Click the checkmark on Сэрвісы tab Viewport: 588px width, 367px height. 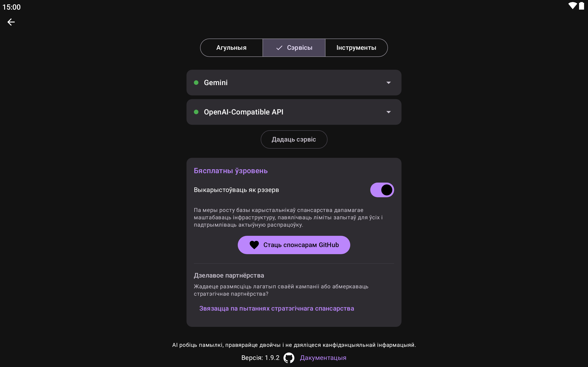pyautogui.click(x=279, y=48)
